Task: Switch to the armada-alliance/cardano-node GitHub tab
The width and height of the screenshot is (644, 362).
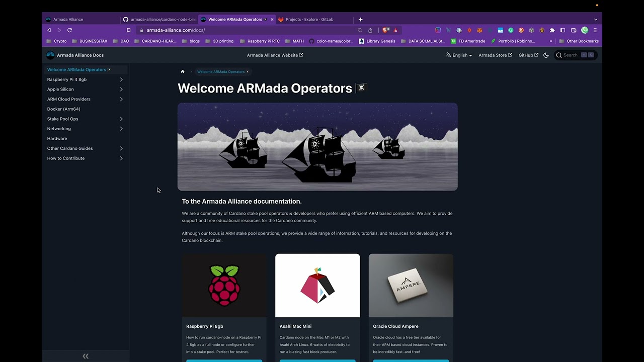Action: [158, 19]
